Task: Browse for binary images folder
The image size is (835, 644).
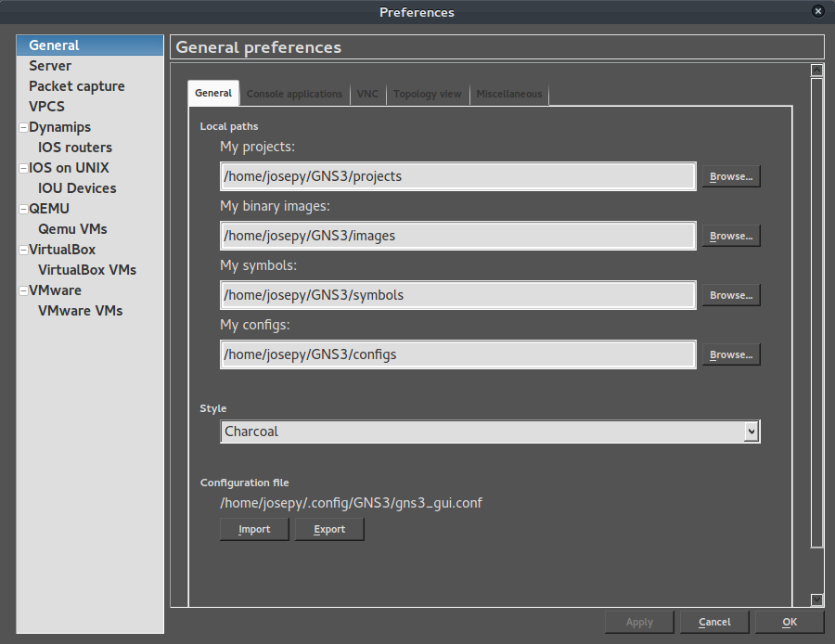Action: (x=731, y=236)
